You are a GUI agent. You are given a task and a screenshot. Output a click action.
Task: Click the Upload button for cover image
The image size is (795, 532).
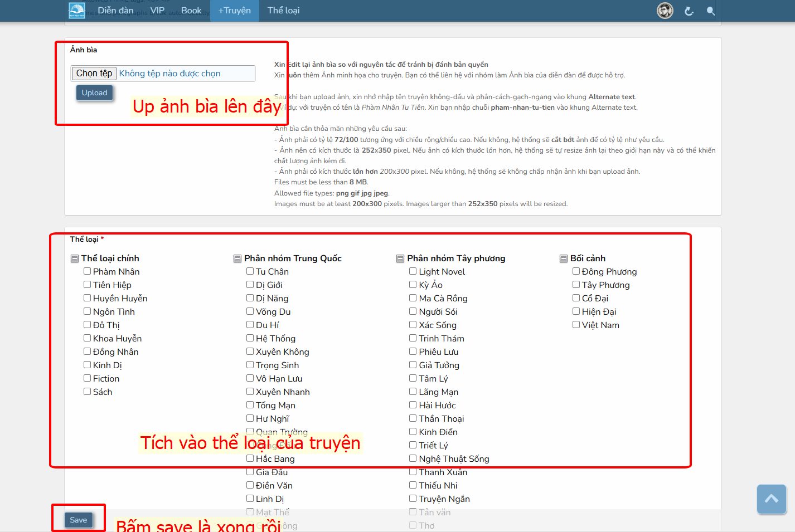point(94,93)
